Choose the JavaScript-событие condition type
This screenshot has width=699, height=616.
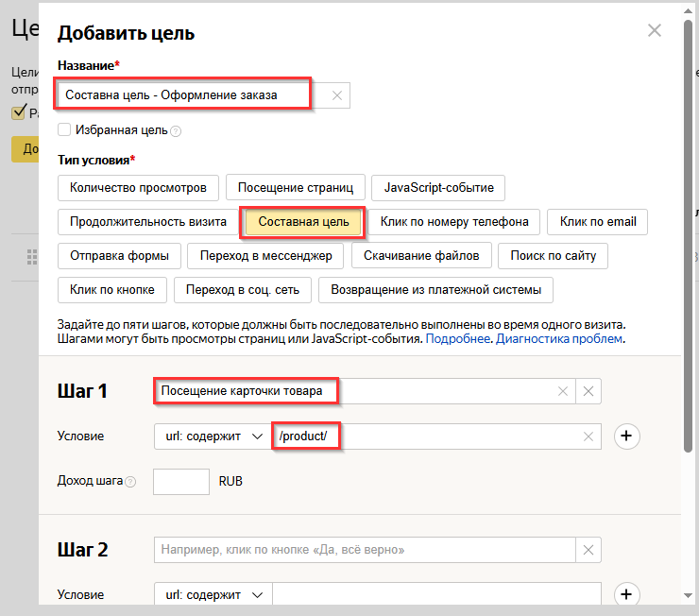point(438,187)
